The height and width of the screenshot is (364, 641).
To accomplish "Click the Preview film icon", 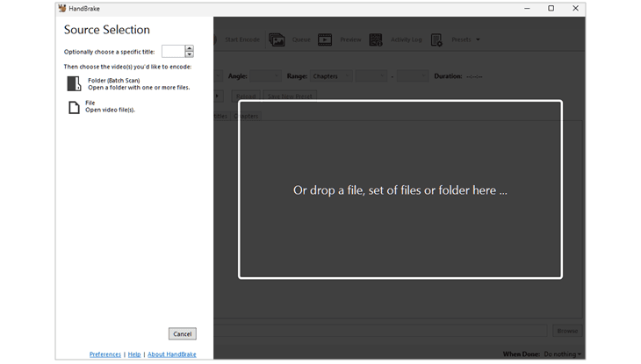I will (325, 39).
